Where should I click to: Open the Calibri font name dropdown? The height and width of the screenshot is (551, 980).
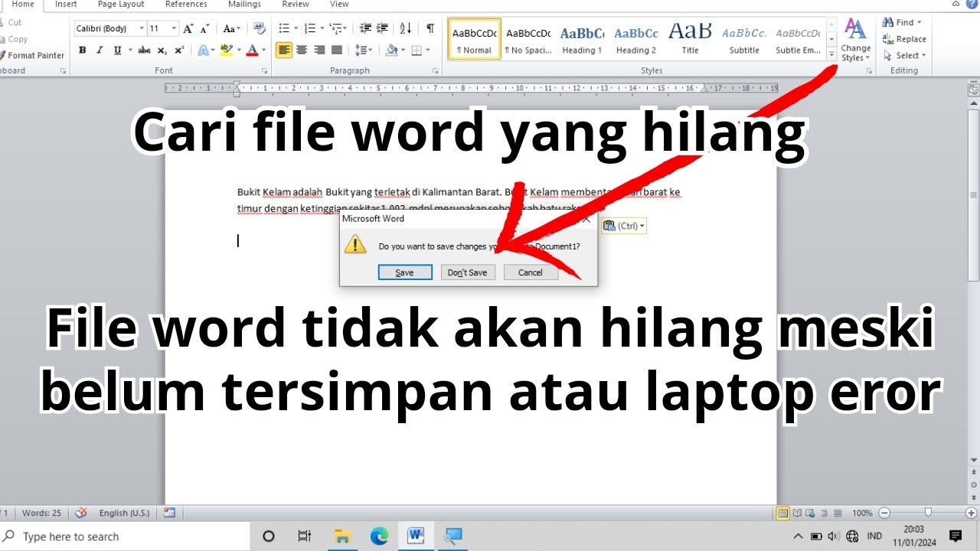(x=142, y=28)
